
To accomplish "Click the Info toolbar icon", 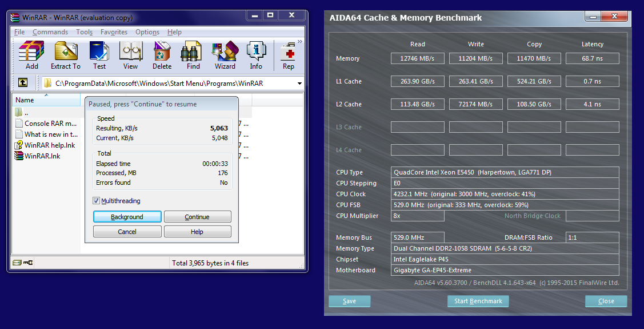I will coord(256,55).
